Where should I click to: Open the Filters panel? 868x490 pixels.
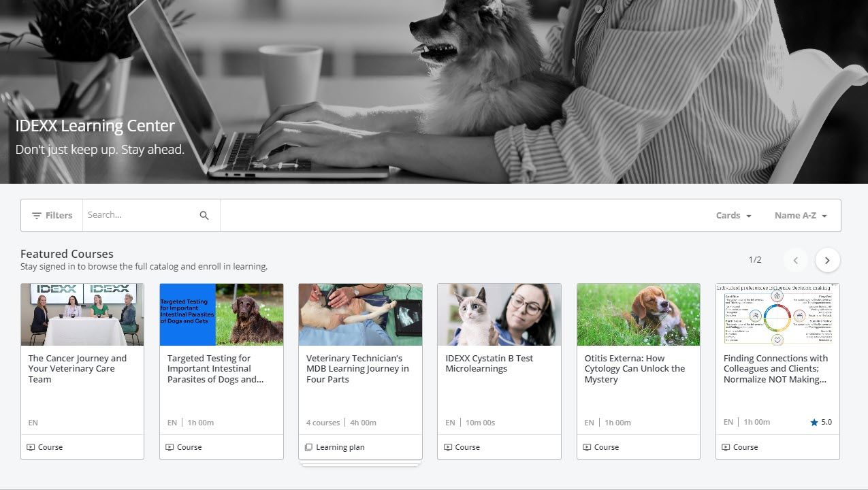tap(52, 215)
